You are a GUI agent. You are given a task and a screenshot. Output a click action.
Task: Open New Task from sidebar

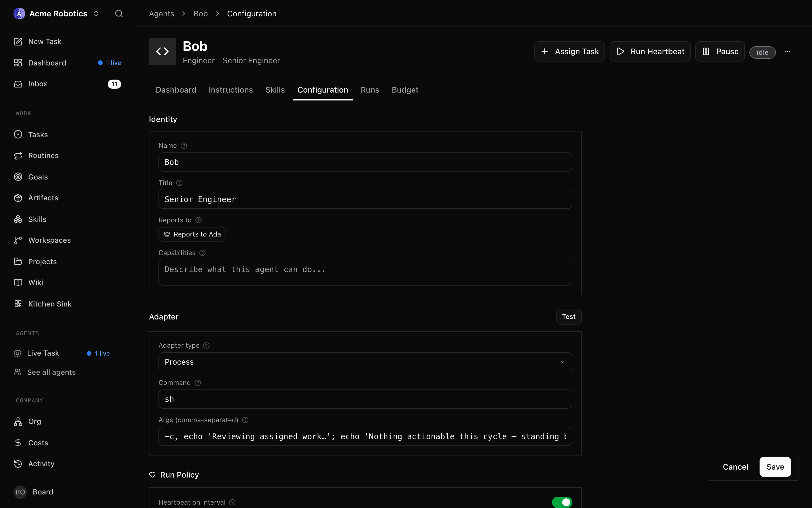pyautogui.click(x=67, y=41)
